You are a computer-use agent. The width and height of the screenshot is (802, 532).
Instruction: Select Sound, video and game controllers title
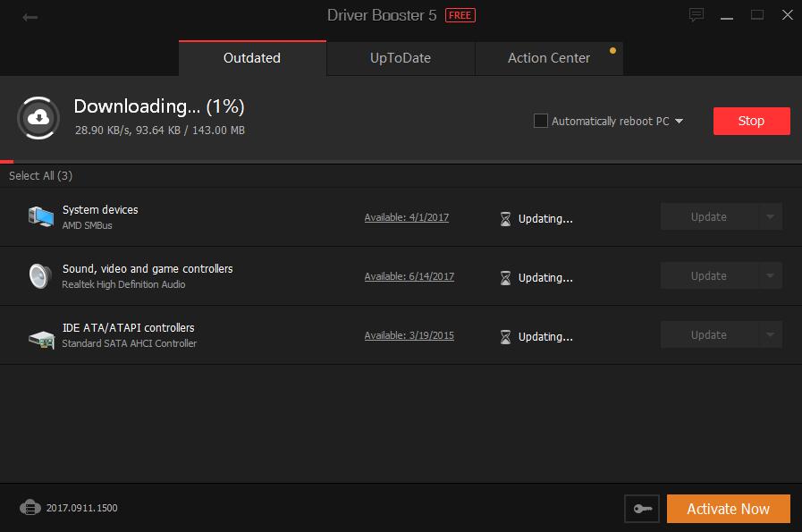point(148,268)
